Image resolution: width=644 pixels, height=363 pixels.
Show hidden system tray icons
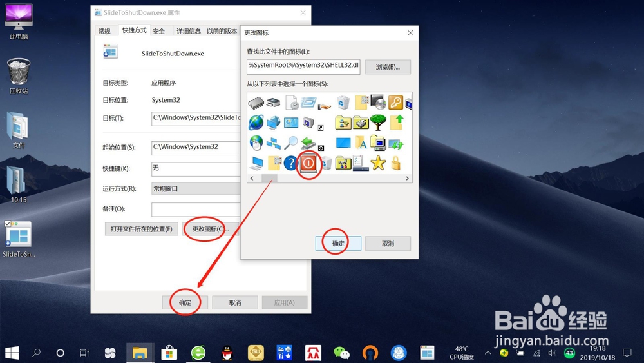tap(488, 353)
